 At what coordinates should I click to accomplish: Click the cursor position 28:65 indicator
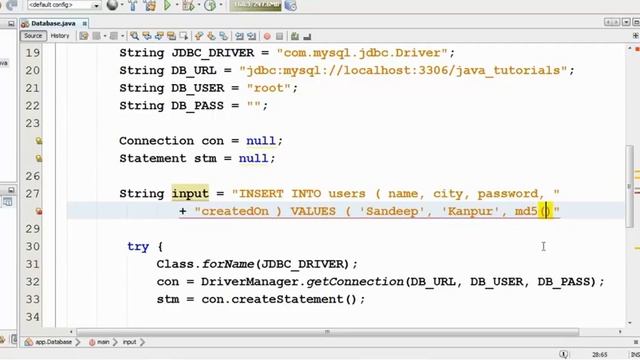pos(600,355)
